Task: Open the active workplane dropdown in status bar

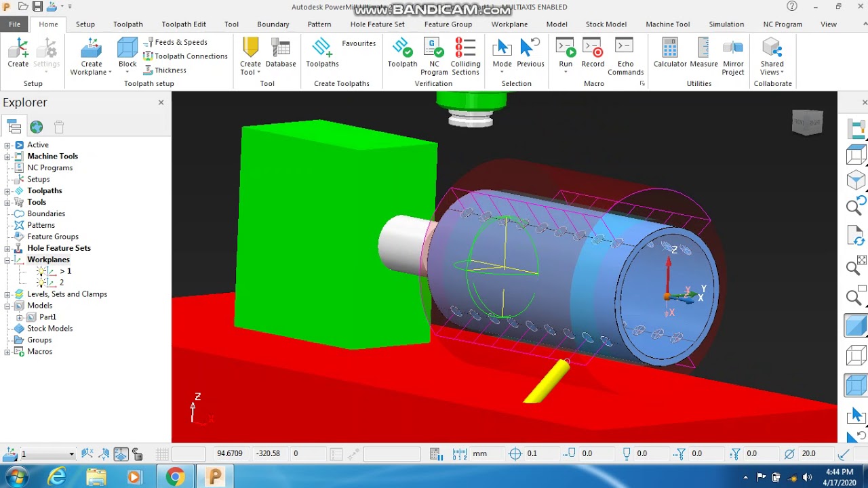Action: [71, 454]
